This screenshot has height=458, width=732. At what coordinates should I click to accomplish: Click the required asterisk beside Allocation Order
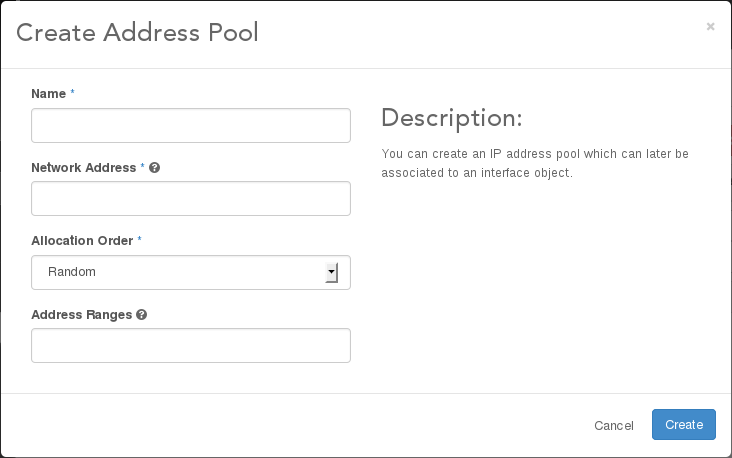click(x=140, y=240)
